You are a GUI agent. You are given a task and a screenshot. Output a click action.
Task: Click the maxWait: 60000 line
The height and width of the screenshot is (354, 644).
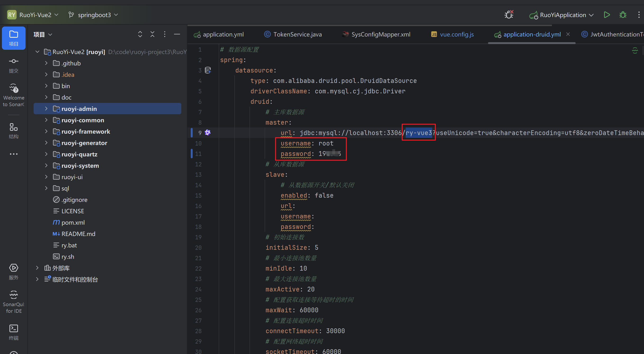point(292,310)
